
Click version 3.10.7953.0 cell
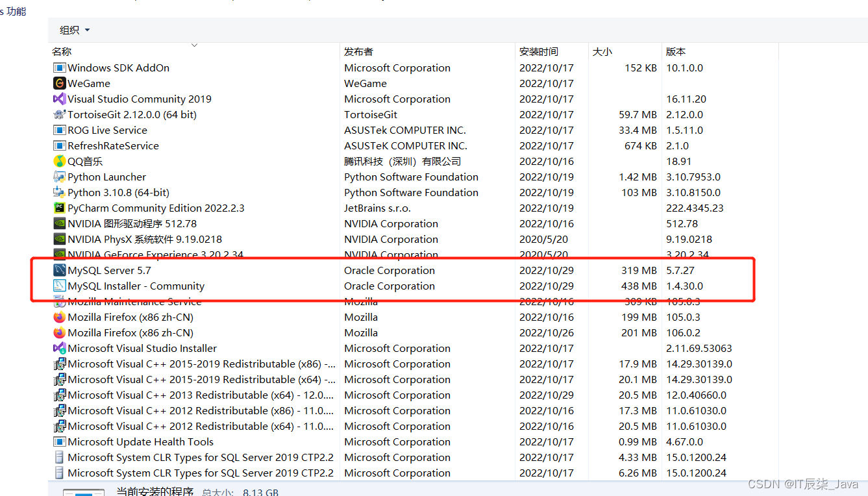(693, 177)
